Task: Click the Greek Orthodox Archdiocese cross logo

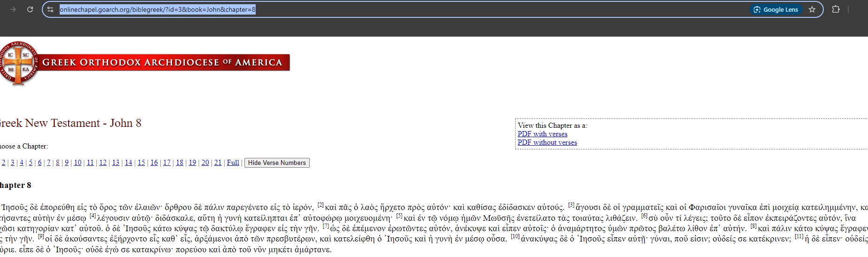Action: (18, 63)
